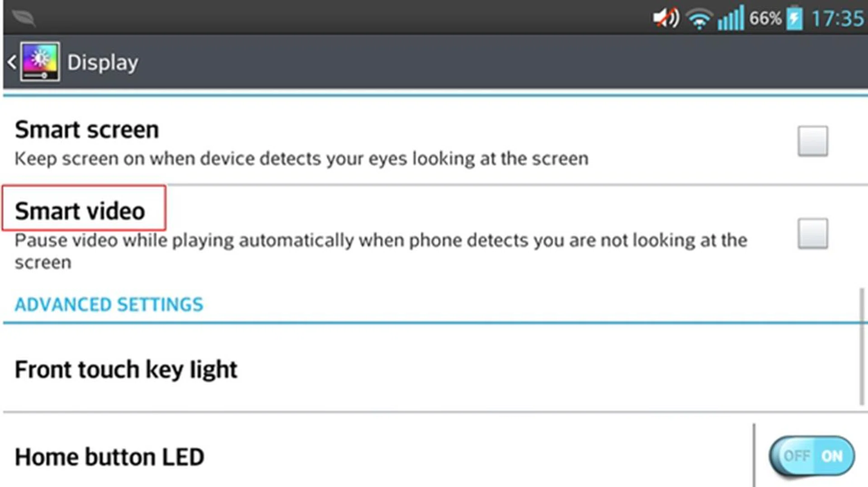Tap the muted volume status icon
Screen dimensions: 868x487
tap(665, 19)
